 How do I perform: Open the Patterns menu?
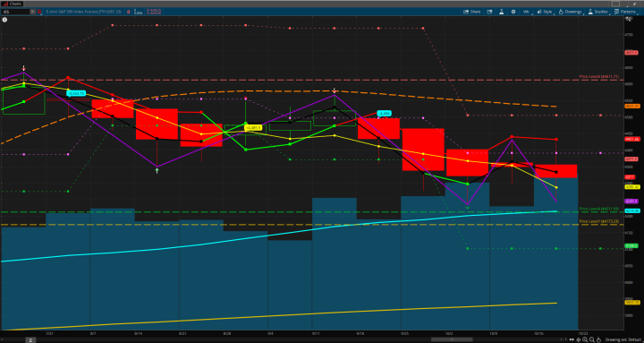625,12
